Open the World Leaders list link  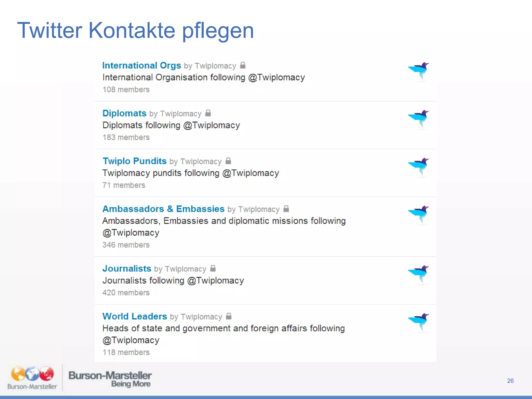point(135,316)
